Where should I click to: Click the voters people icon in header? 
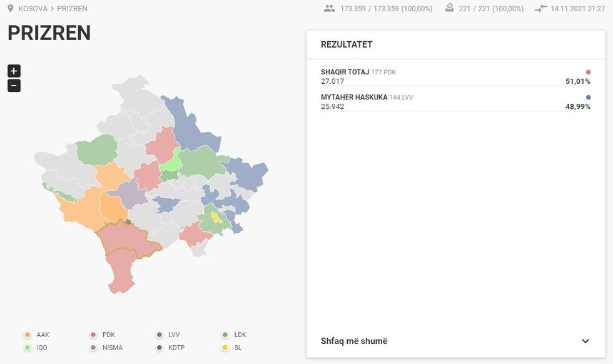pyautogui.click(x=329, y=9)
